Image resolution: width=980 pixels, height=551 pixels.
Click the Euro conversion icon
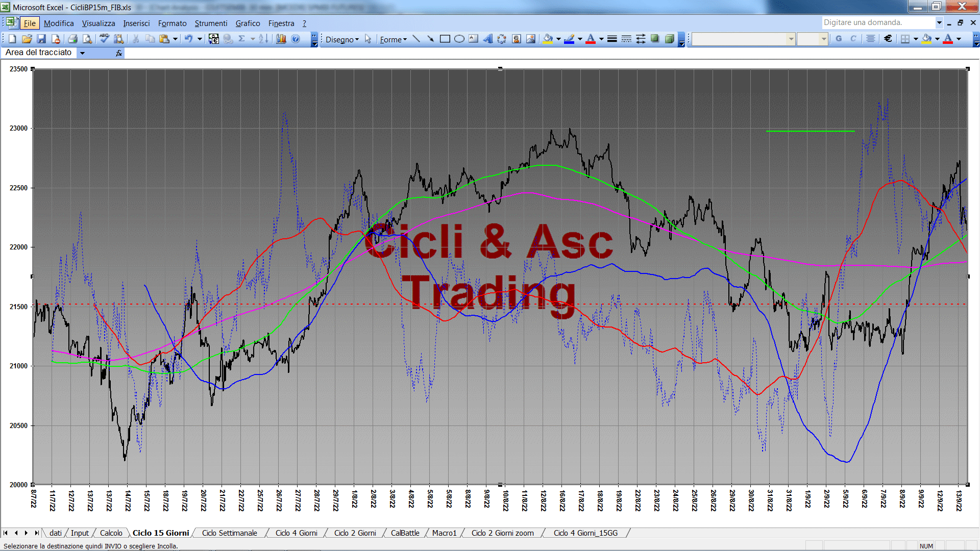pyautogui.click(x=214, y=39)
